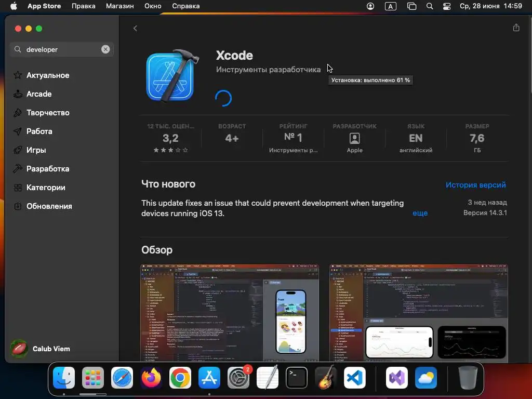Open the Правка menu
Screen dimensions: 532x399
coord(84,6)
